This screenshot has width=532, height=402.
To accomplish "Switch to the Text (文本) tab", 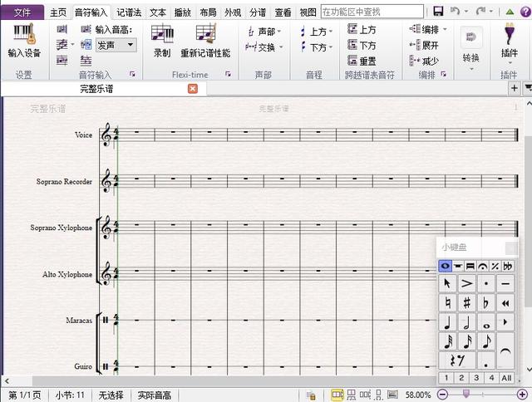I will [158, 12].
